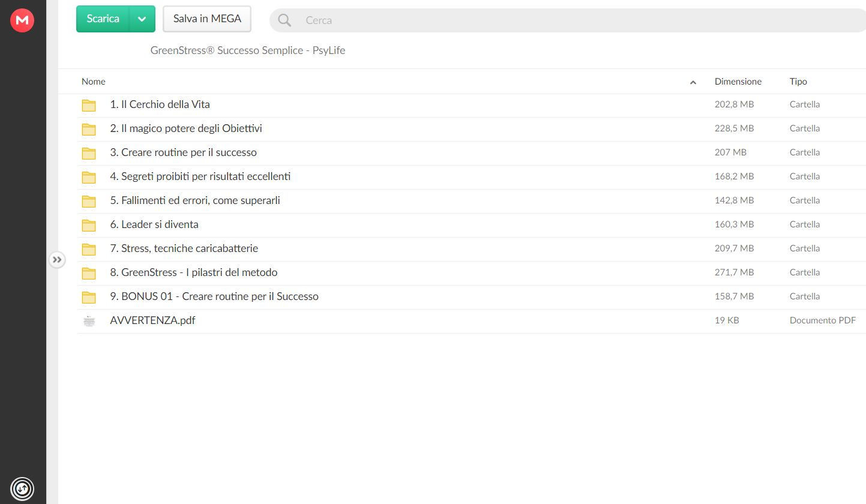This screenshot has width=866, height=504.
Task: Select '6. Leader si diventa' folder name
Action: pos(154,224)
